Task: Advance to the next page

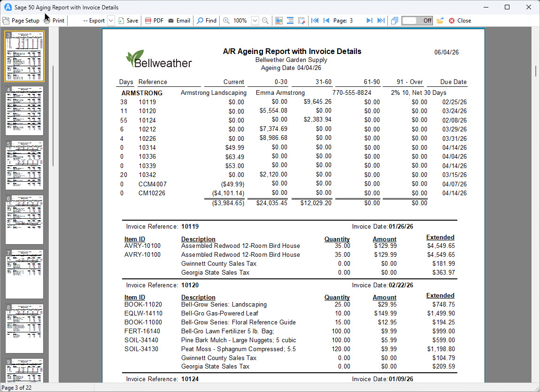Action: [369, 21]
